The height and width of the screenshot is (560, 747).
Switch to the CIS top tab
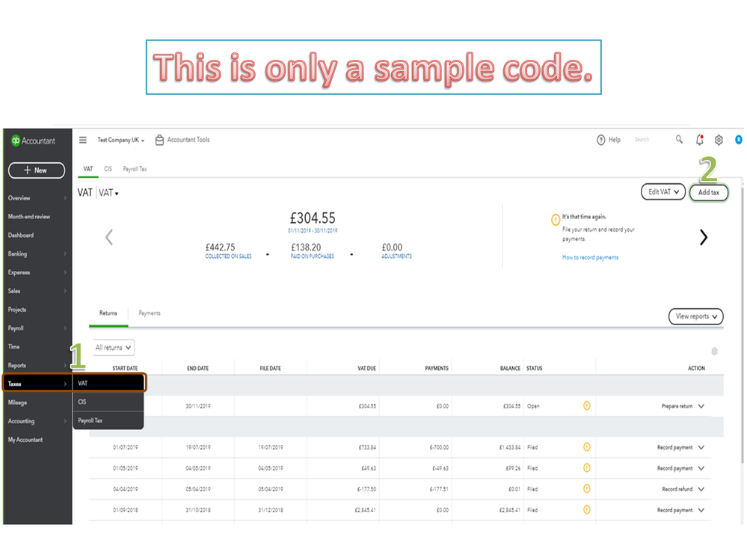108,169
